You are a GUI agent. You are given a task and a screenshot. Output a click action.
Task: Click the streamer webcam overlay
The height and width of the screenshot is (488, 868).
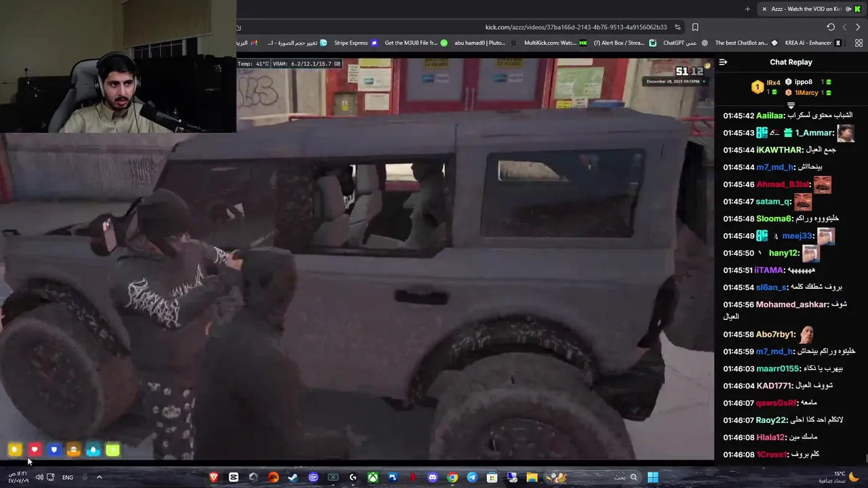(x=118, y=66)
